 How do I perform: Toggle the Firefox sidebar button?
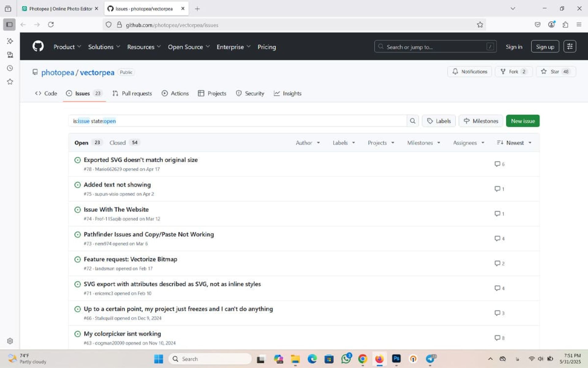9,25
